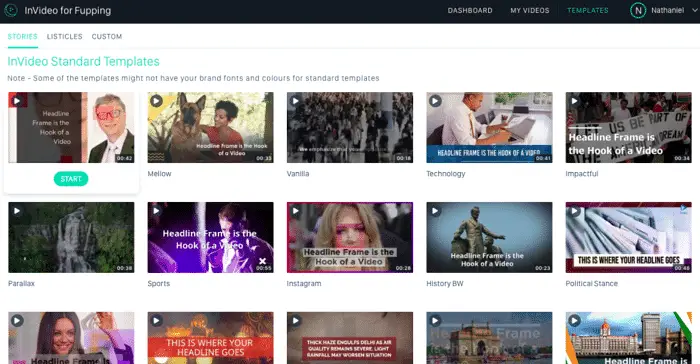The width and height of the screenshot is (700, 364).
Task: Click the Parallax template label
Action: [21, 284]
